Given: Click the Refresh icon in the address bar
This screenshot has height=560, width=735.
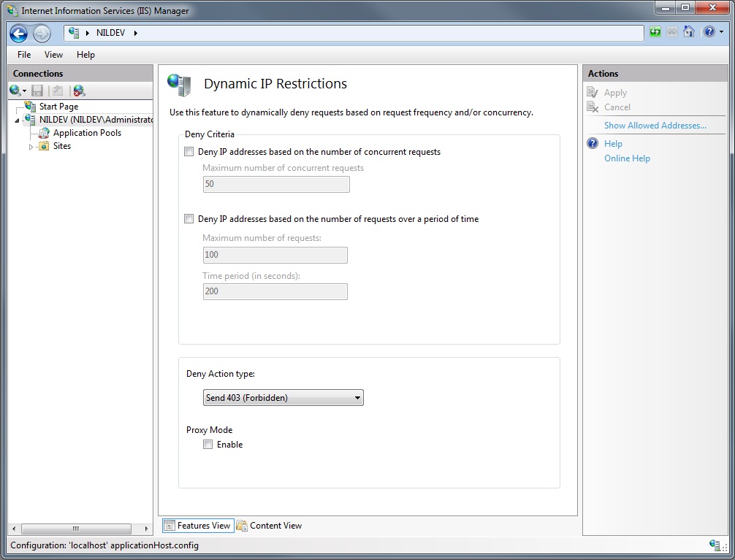Looking at the screenshot, I should coord(655,32).
